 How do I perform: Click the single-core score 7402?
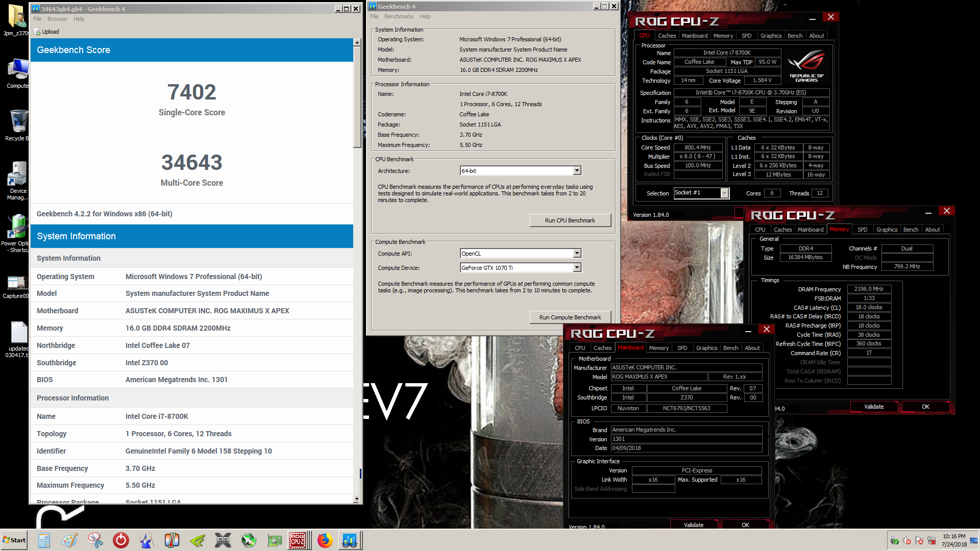click(192, 92)
